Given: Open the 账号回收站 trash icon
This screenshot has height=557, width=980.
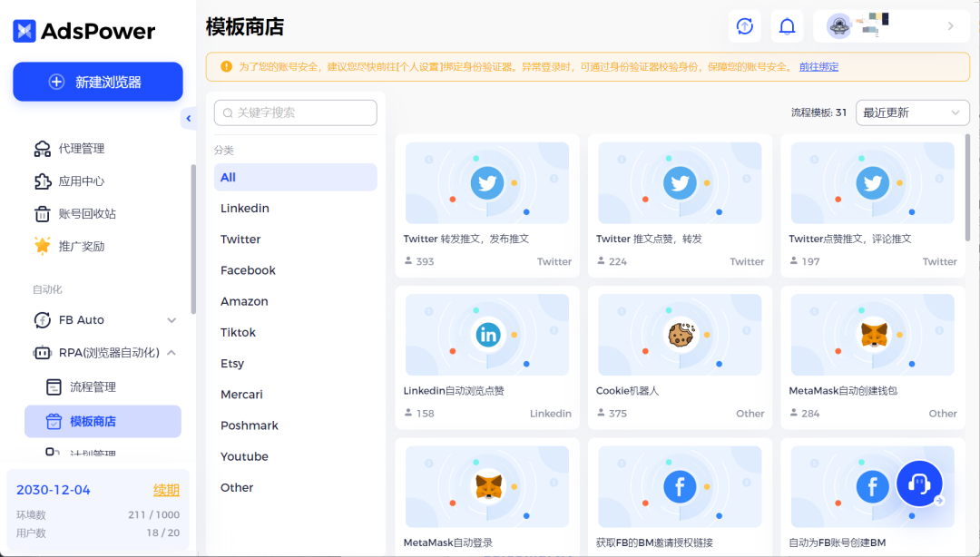Looking at the screenshot, I should [x=42, y=214].
